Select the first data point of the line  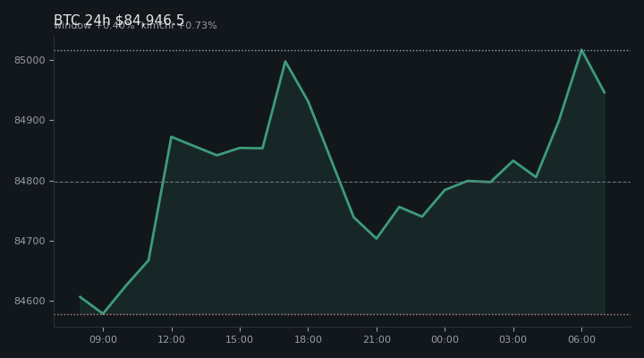click(80, 296)
